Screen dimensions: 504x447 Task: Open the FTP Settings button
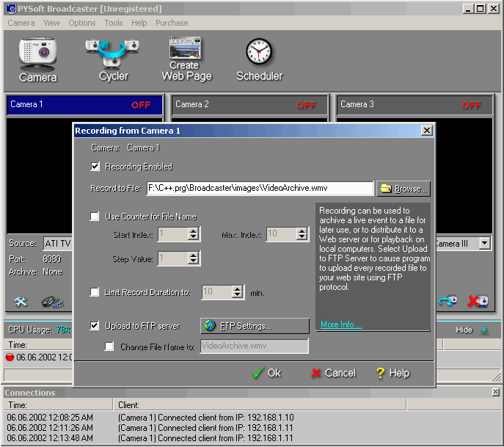pyautogui.click(x=255, y=326)
